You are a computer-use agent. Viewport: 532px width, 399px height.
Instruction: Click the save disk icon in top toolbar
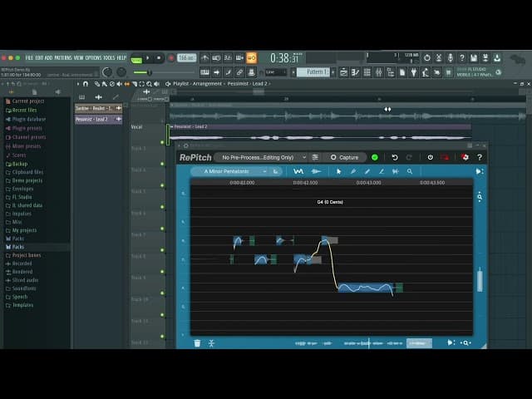[x=474, y=58]
